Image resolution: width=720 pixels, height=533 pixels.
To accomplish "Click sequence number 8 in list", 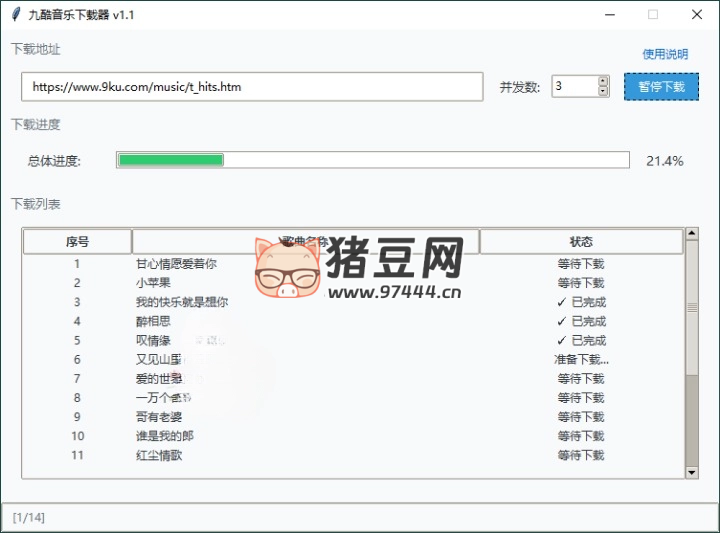I will (77, 398).
